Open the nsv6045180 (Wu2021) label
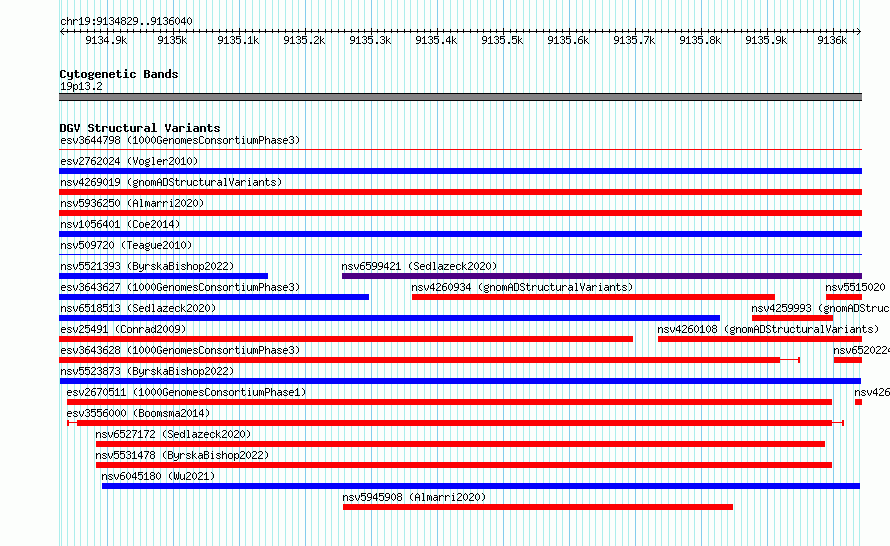This screenshot has width=890, height=546. [158, 476]
